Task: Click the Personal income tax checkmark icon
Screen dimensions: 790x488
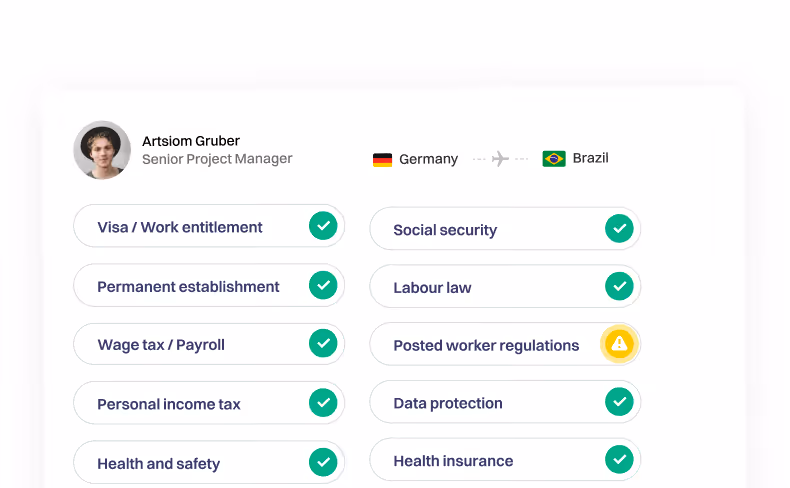Action: (322, 403)
